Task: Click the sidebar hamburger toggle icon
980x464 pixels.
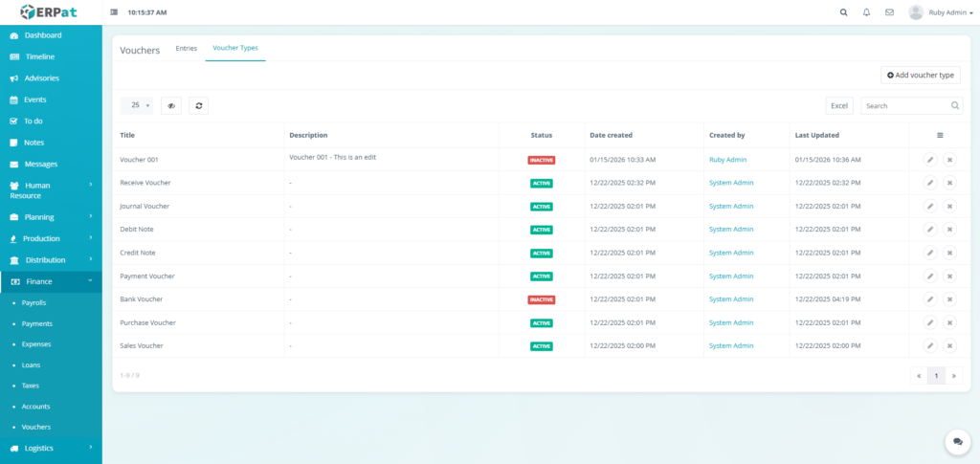Action: pyautogui.click(x=115, y=12)
